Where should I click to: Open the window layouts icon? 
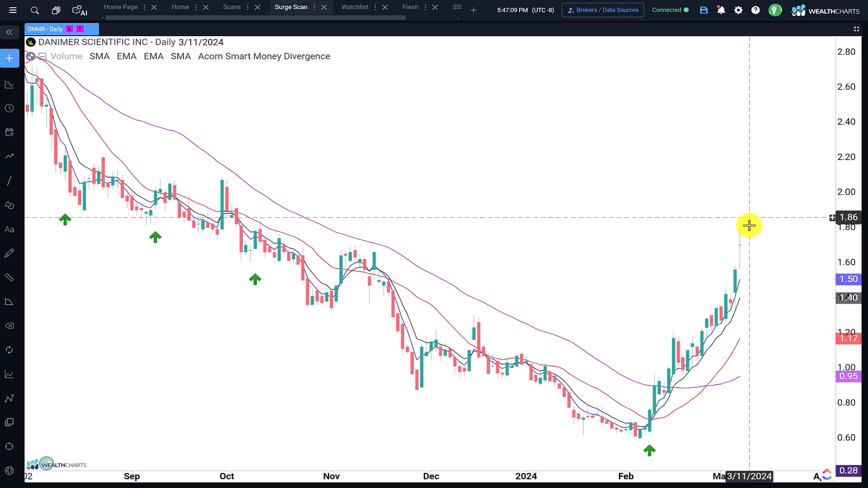coord(56,10)
